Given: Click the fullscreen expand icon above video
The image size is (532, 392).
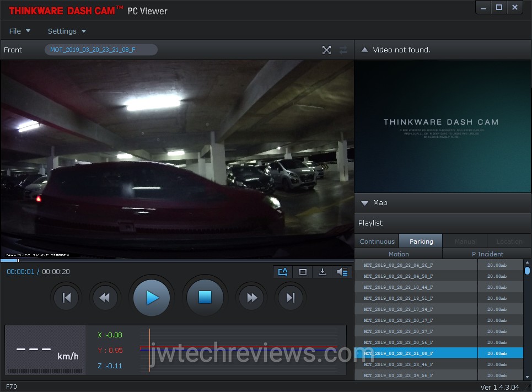Looking at the screenshot, I should pos(326,50).
